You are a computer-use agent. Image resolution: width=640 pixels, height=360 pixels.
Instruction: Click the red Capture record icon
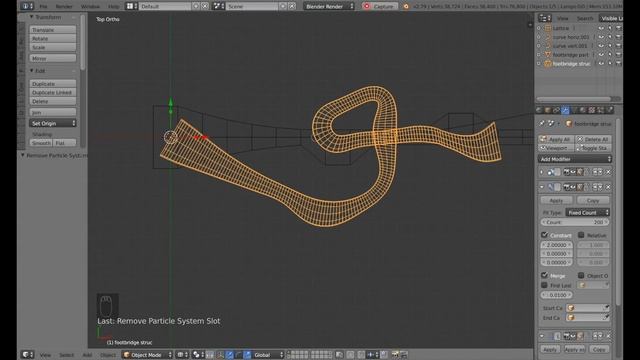click(367, 6)
